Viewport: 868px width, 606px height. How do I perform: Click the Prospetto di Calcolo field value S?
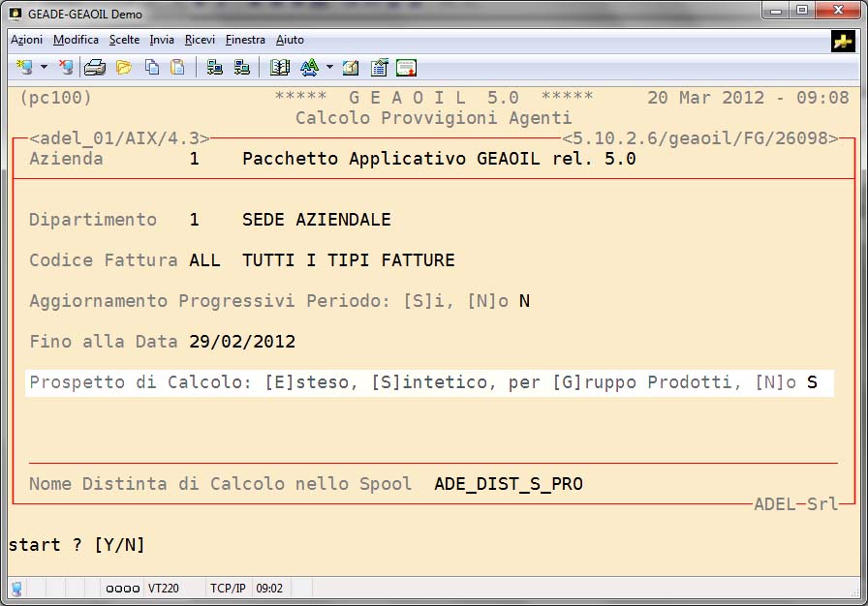[812, 382]
